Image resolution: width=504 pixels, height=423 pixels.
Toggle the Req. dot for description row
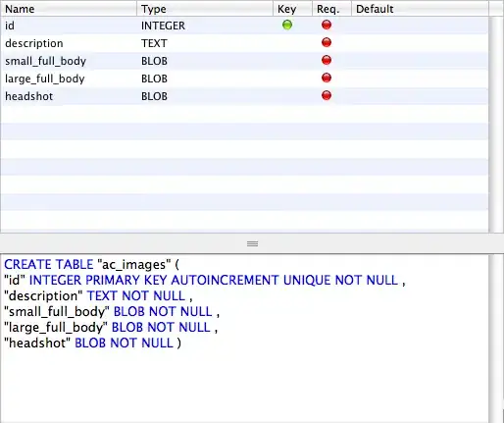[x=327, y=42]
